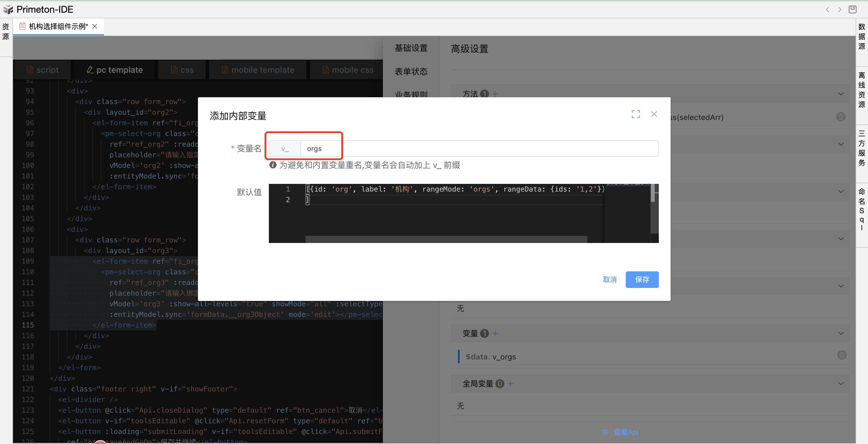The image size is (868, 444).
Task: Click the fullscreen icon in dialog header
Action: click(635, 114)
